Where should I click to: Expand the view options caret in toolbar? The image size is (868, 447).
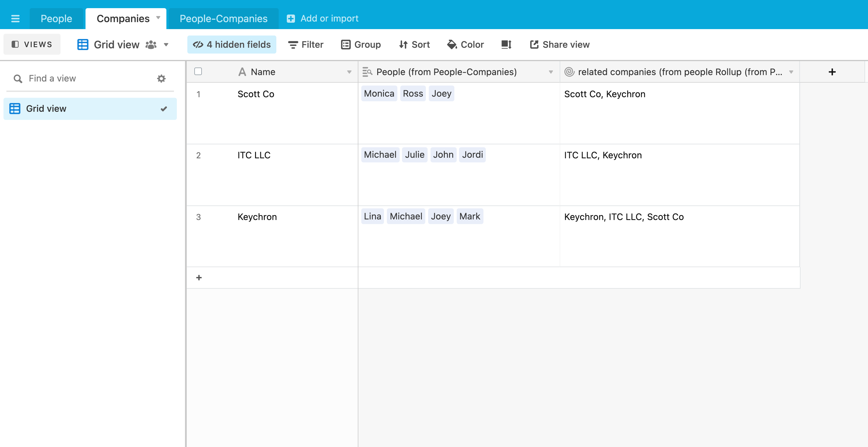tap(166, 45)
